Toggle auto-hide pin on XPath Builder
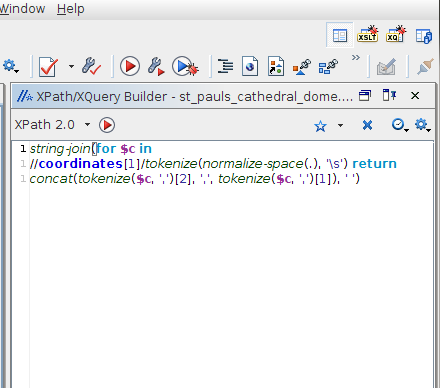440x388 pixels. pos(389,95)
